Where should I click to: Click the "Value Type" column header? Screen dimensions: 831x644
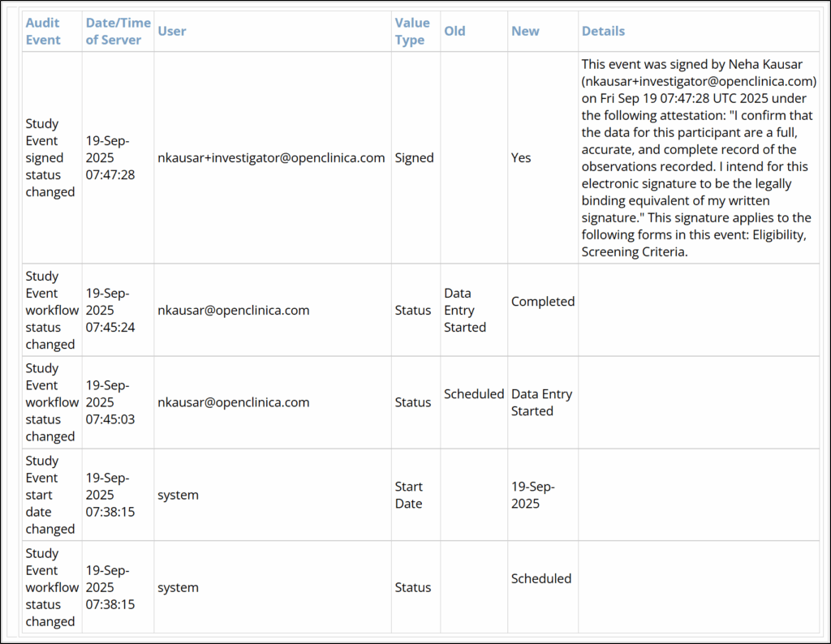(x=413, y=31)
